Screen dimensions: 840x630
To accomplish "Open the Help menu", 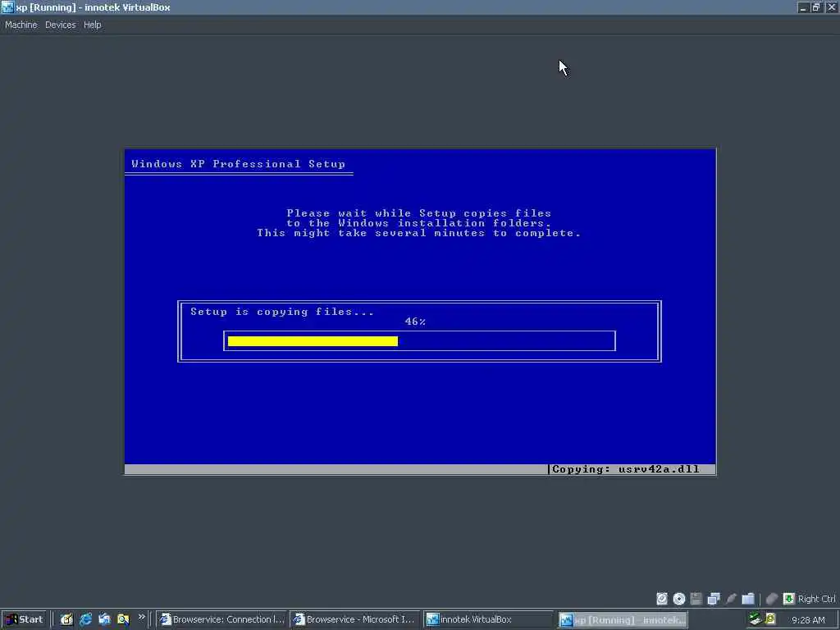I will click(x=92, y=25).
